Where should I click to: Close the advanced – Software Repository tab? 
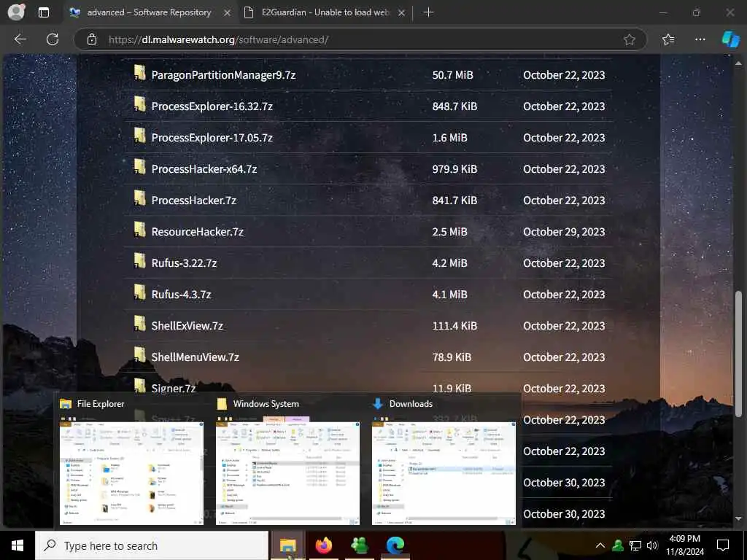click(228, 13)
